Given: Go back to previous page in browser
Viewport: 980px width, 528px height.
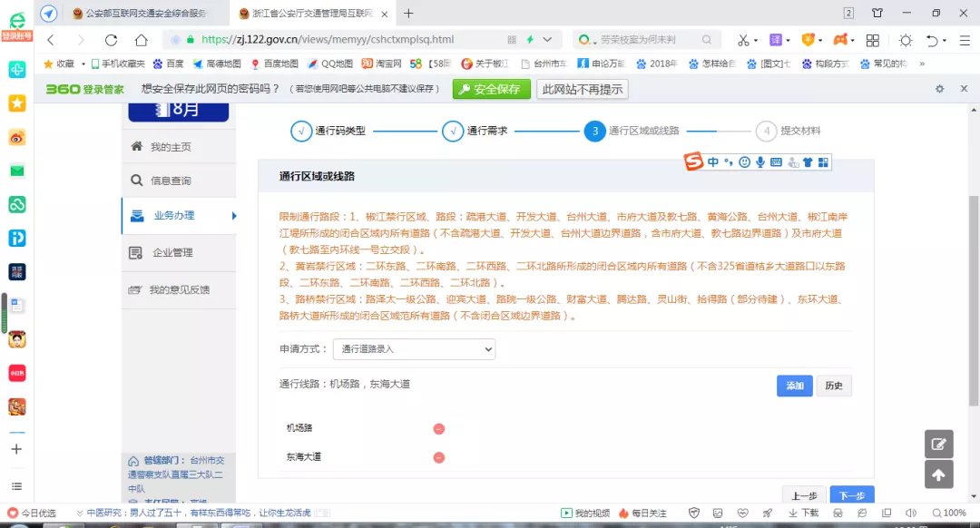Looking at the screenshot, I should 51,40.
